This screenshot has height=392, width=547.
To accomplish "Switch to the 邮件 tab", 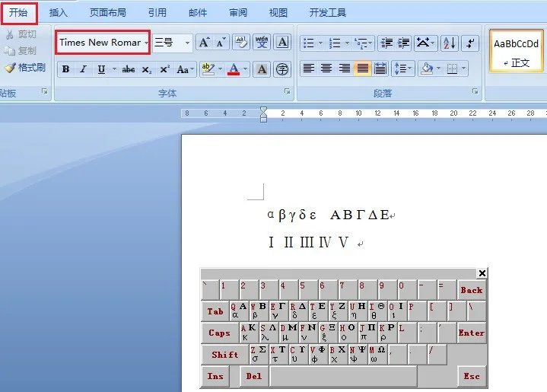I will pyautogui.click(x=198, y=13).
